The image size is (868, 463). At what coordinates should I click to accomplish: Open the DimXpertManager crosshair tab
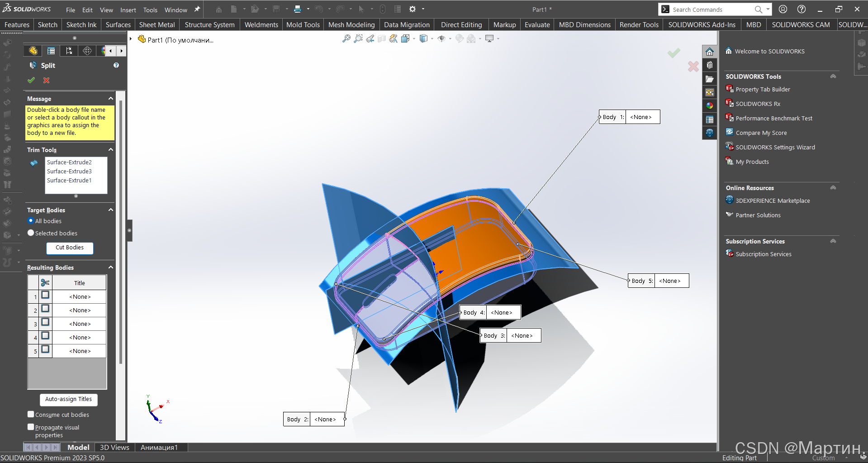(x=87, y=51)
